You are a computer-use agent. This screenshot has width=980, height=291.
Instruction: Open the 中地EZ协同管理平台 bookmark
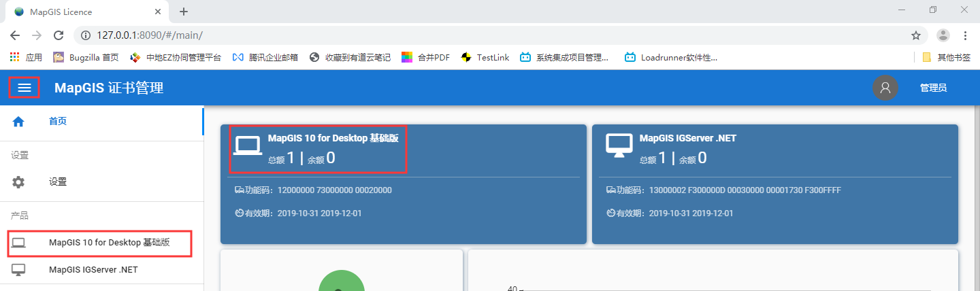click(176, 58)
